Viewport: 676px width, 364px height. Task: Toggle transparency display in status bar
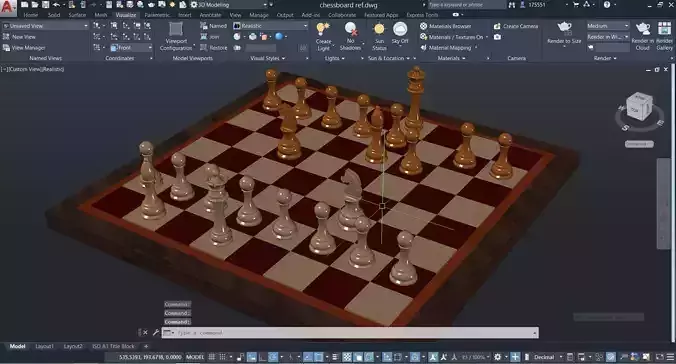click(x=347, y=357)
